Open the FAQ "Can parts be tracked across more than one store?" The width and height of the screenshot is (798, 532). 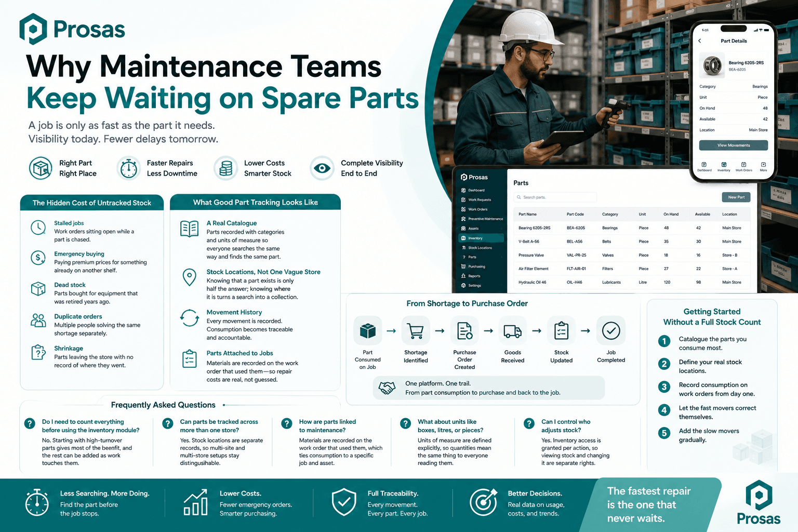pyautogui.click(x=219, y=426)
